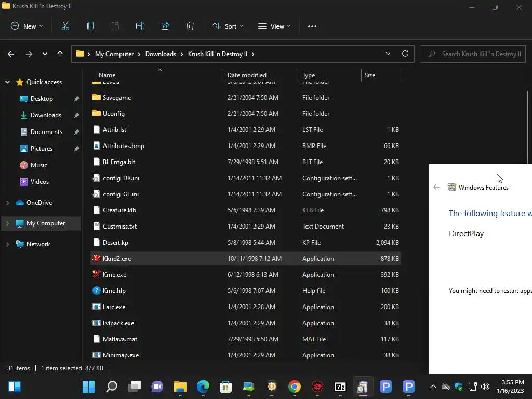Open taskbar Search magnifier
Viewport: 532px width, 399px height.
click(112, 387)
